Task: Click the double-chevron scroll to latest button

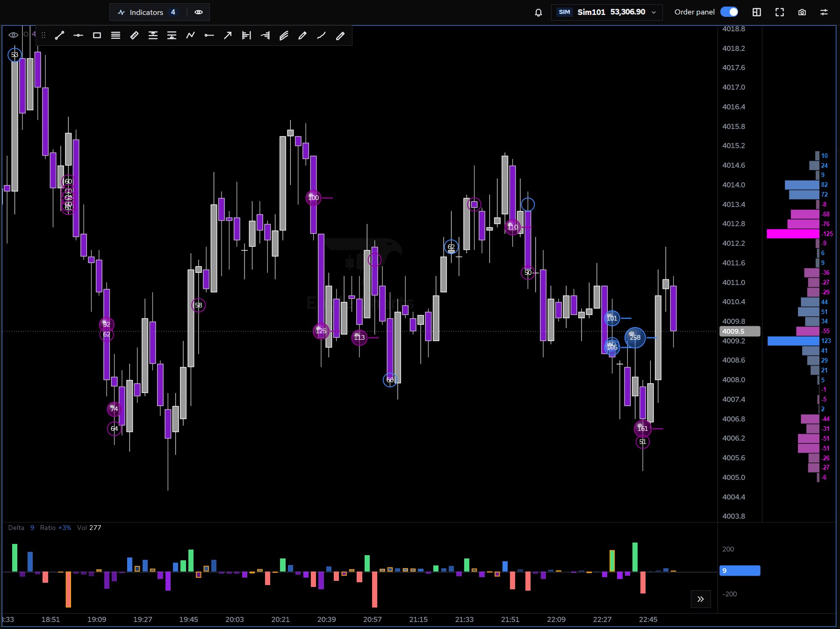Action: point(701,599)
